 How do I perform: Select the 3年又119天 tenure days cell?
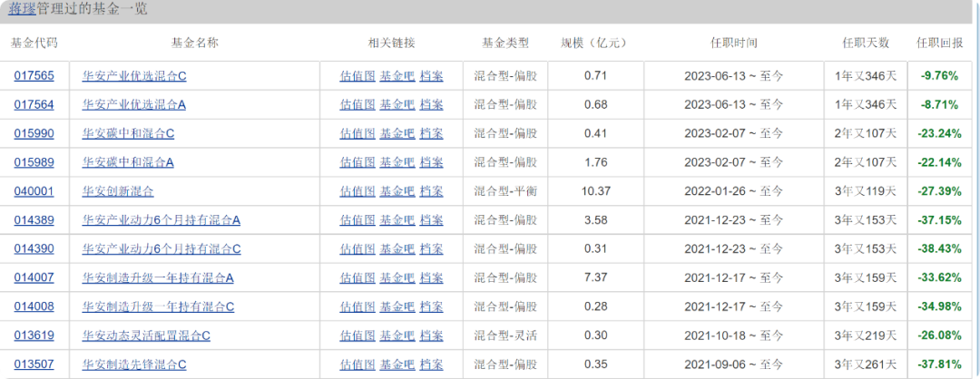click(866, 191)
